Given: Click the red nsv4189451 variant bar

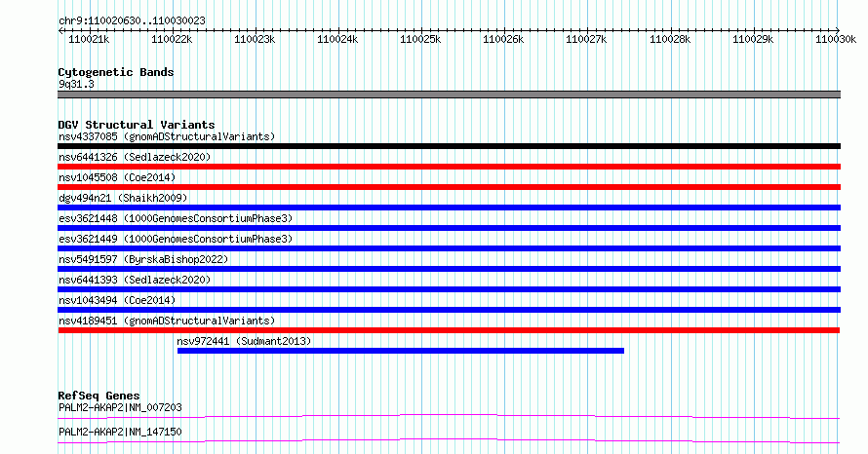Looking at the screenshot, I should (449, 330).
